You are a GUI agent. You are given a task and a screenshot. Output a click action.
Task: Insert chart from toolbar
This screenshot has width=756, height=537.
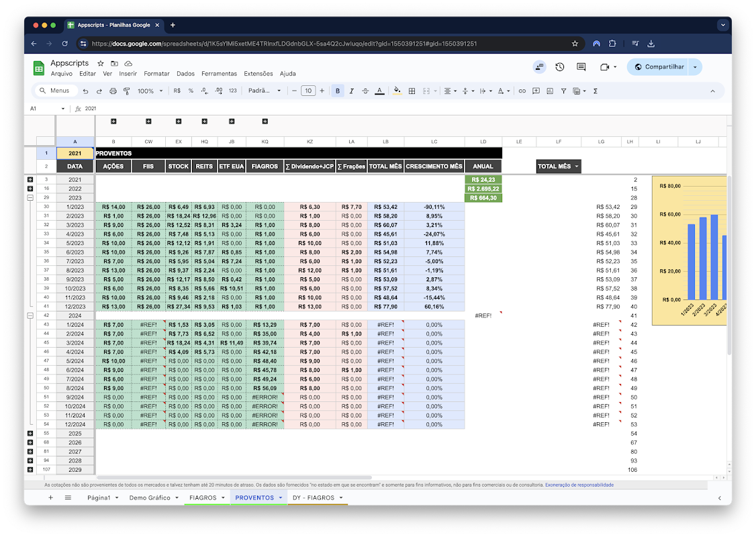(x=550, y=91)
